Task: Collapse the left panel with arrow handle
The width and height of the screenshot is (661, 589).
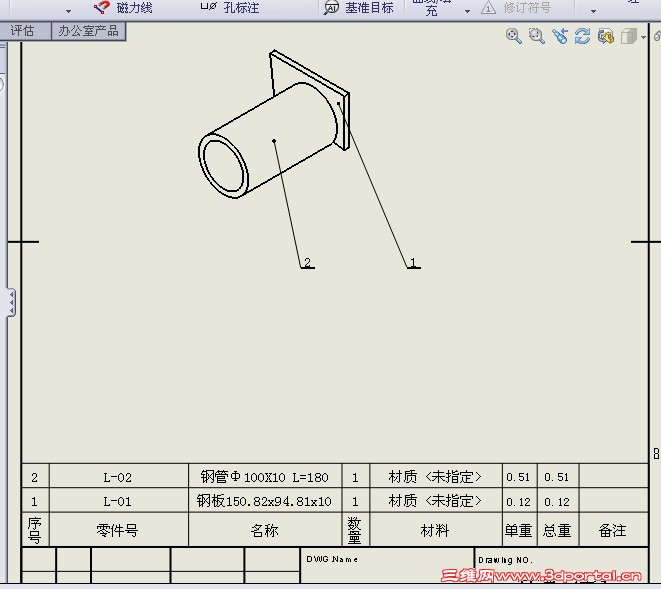Action: 11,302
